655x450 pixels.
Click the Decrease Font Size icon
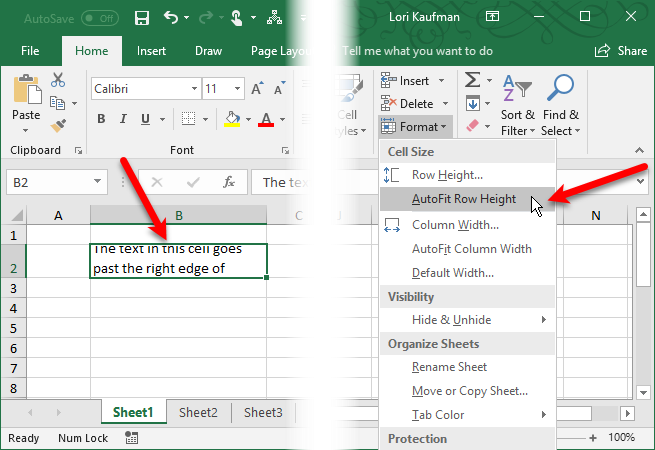[279, 88]
